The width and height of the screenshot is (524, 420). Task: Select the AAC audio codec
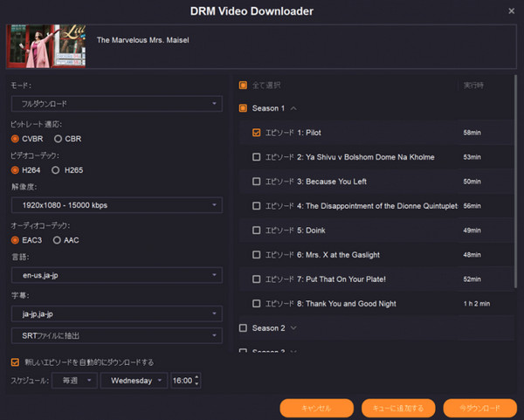tap(66, 240)
